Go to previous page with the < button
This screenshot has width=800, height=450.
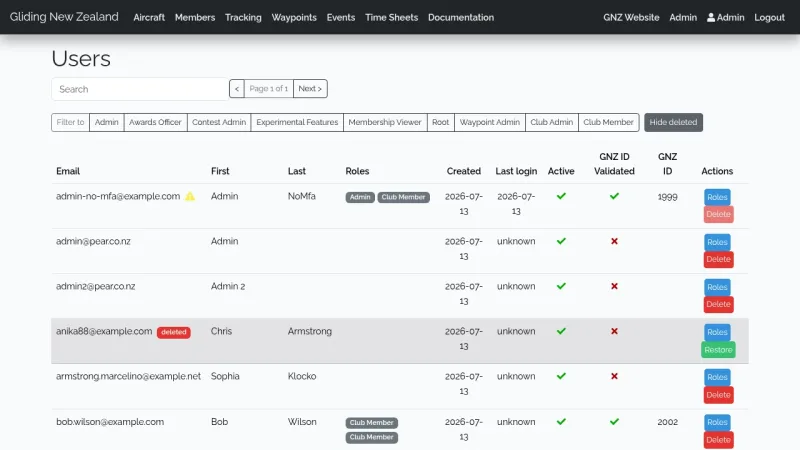pos(237,89)
